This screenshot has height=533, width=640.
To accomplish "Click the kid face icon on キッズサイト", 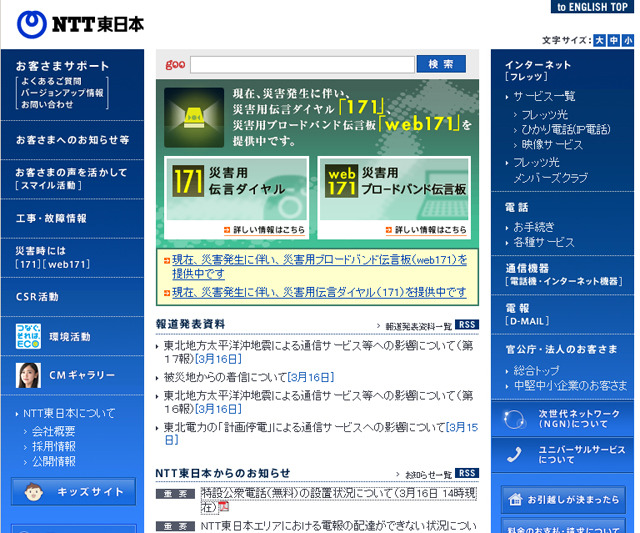I will [x=33, y=492].
